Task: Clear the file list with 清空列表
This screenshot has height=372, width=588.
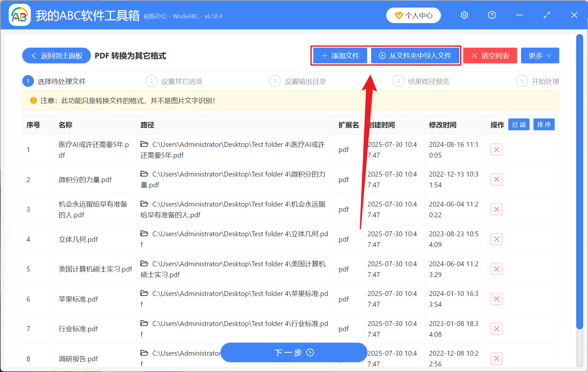Action: (490, 55)
